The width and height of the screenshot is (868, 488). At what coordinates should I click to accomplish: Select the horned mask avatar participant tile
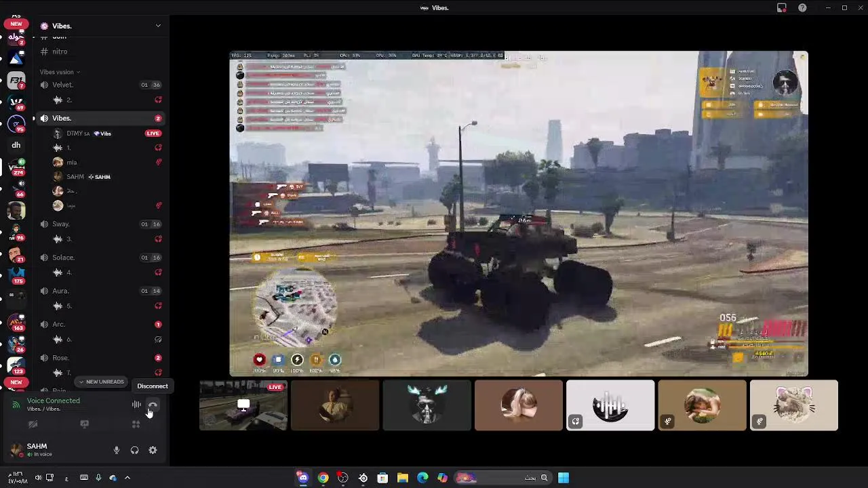click(x=427, y=405)
